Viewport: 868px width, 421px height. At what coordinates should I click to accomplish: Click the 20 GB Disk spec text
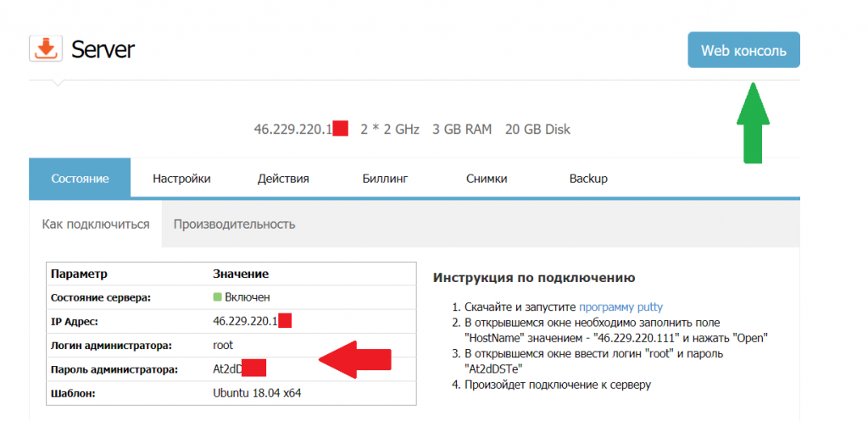537,130
